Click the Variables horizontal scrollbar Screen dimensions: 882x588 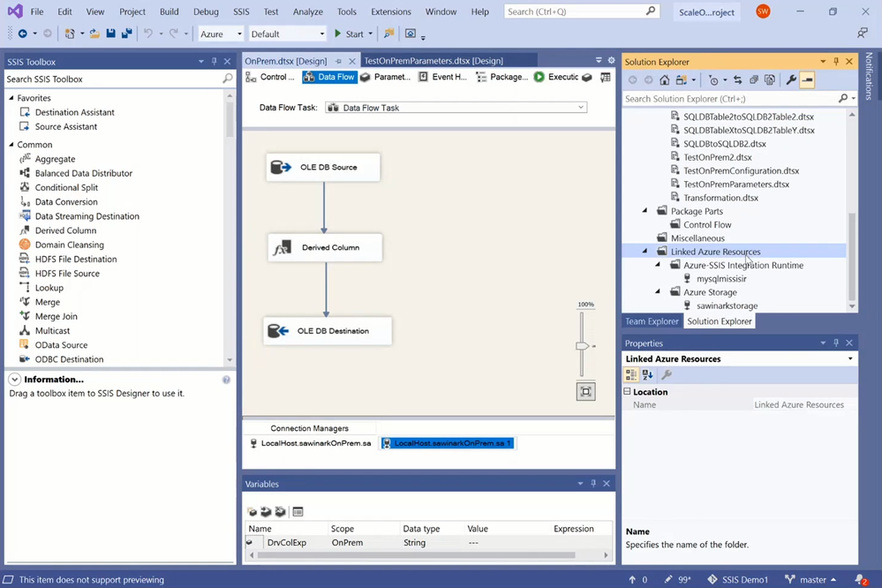click(417, 554)
